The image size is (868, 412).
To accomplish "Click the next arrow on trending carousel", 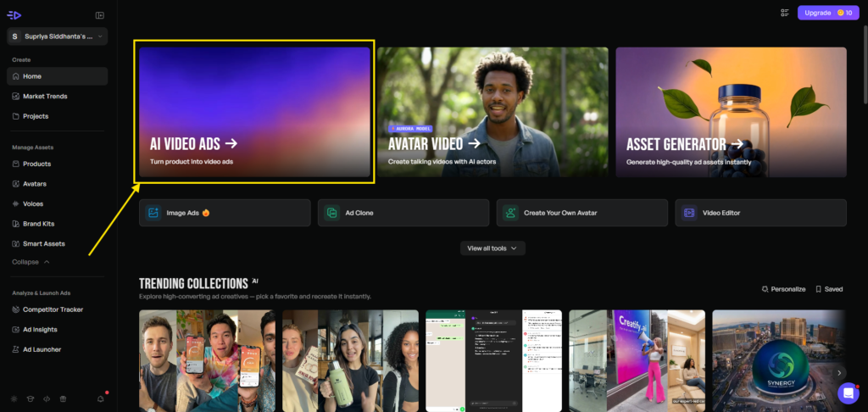I will click(839, 372).
